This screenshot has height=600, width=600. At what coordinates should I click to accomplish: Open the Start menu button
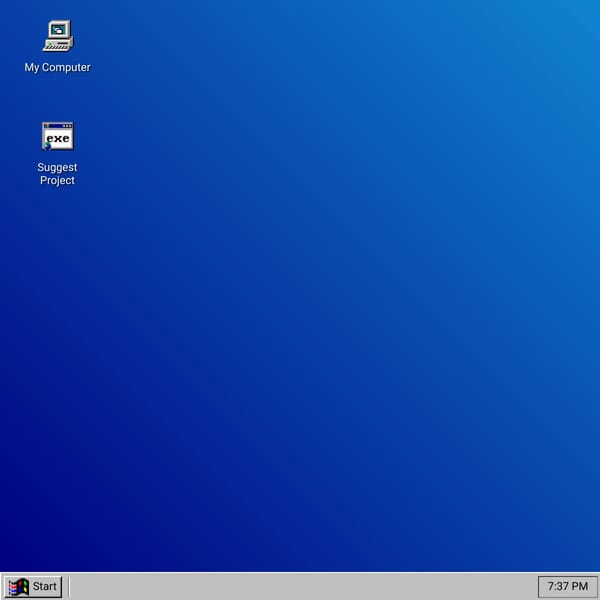(33, 586)
